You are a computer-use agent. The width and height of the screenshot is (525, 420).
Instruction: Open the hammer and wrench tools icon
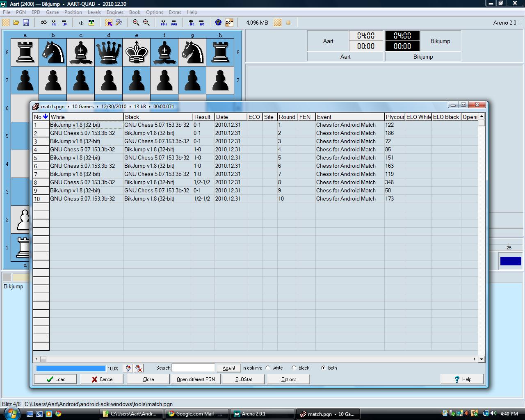coord(119,23)
